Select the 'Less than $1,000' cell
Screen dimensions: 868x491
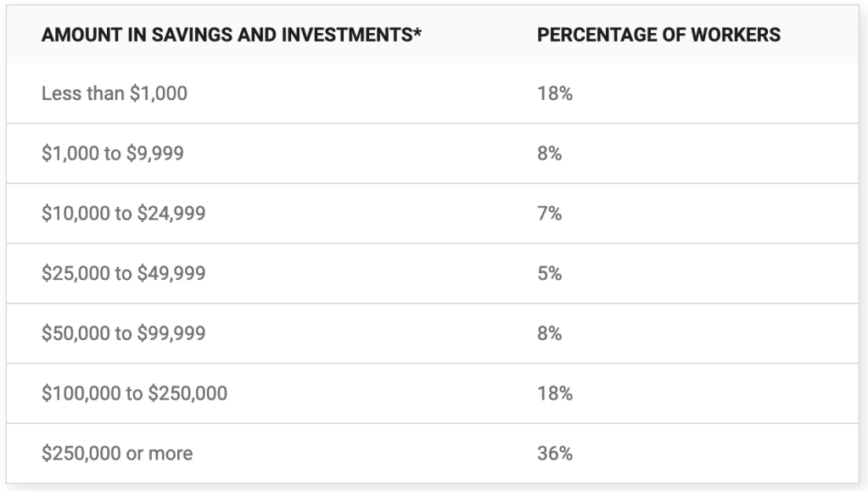pyautogui.click(x=115, y=93)
